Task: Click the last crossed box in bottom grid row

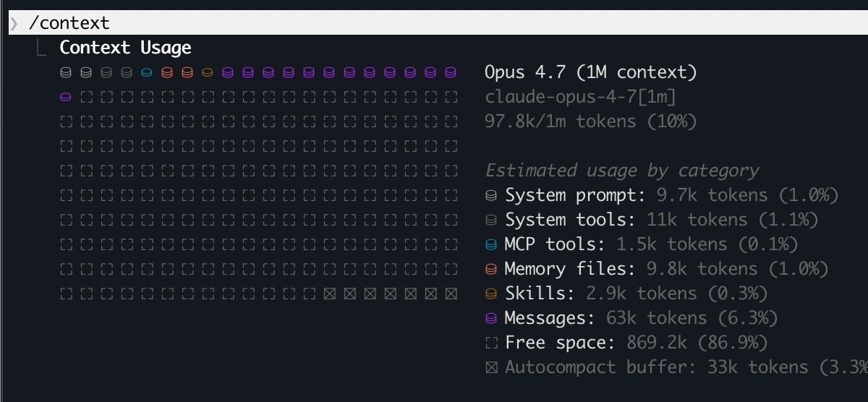Action: click(451, 294)
